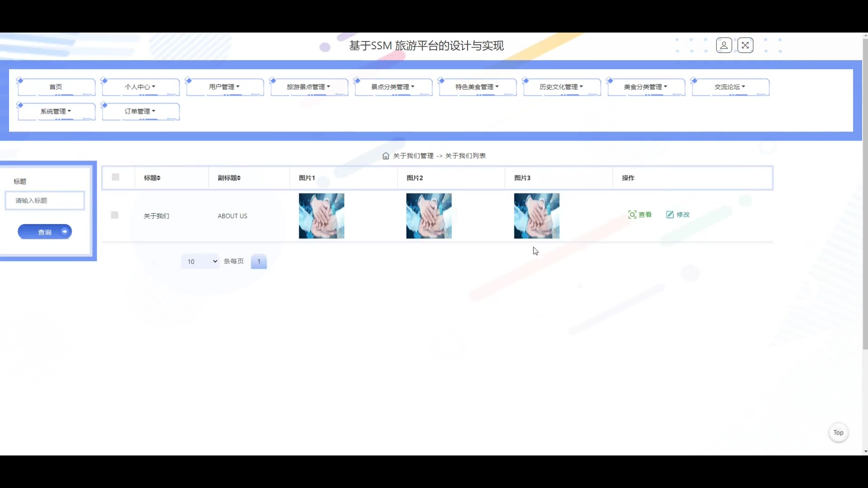Open the 个人中心 dropdown menu

click(141, 87)
